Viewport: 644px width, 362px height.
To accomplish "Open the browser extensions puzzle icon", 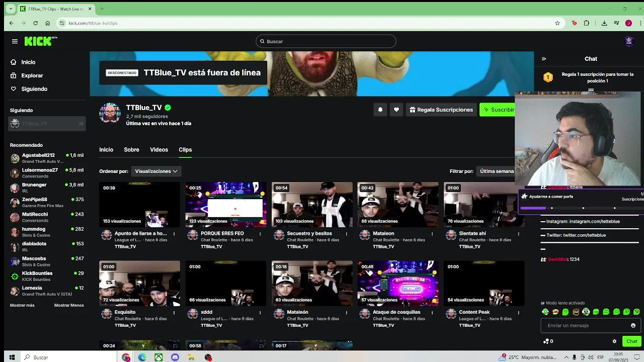I will pyautogui.click(x=587, y=23).
